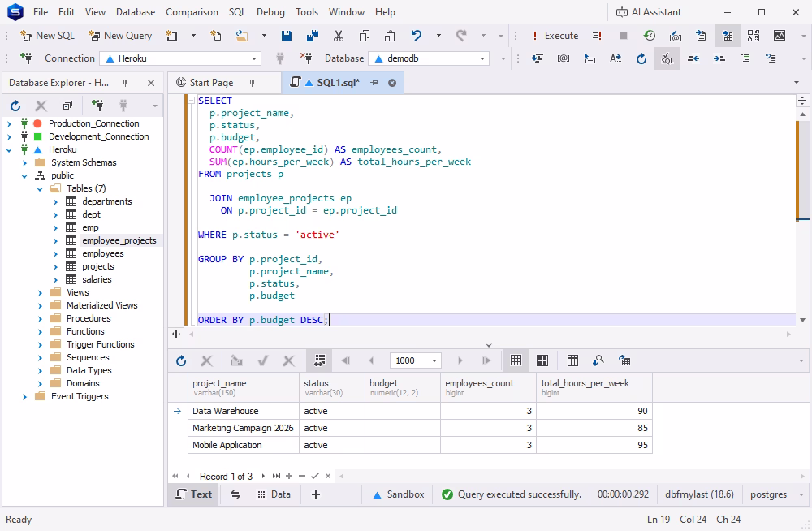812x531 pixels.
Task: Click the Redo arrow icon
Action: coord(461,36)
